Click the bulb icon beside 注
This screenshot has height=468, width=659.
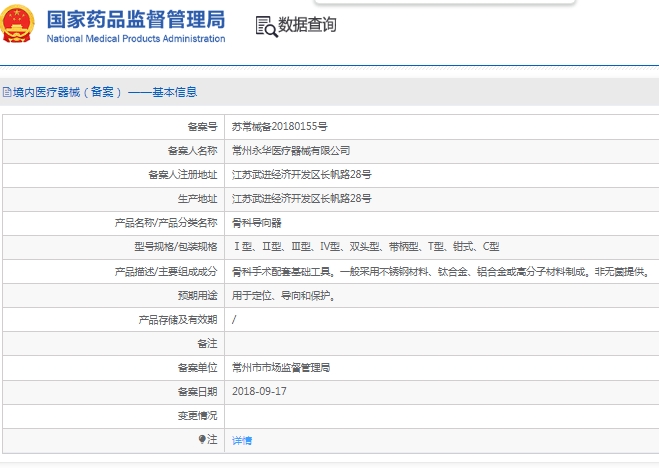pos(202,439)
